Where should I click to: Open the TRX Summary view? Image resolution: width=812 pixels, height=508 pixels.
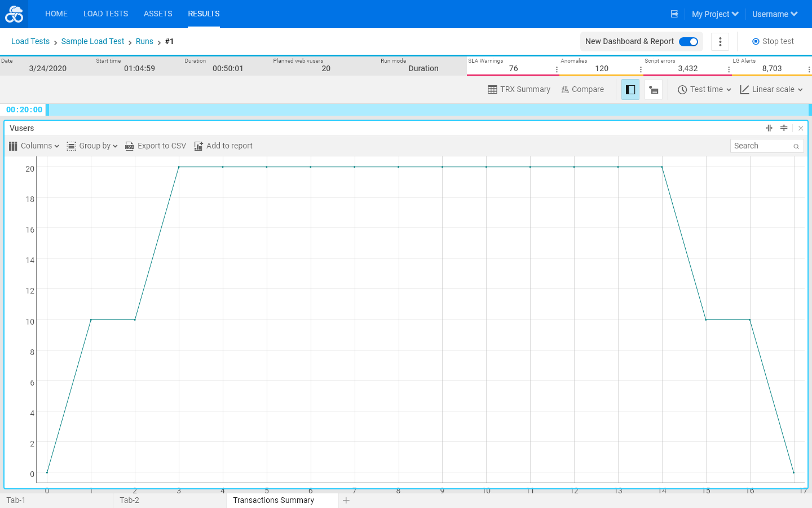point(519,90)
